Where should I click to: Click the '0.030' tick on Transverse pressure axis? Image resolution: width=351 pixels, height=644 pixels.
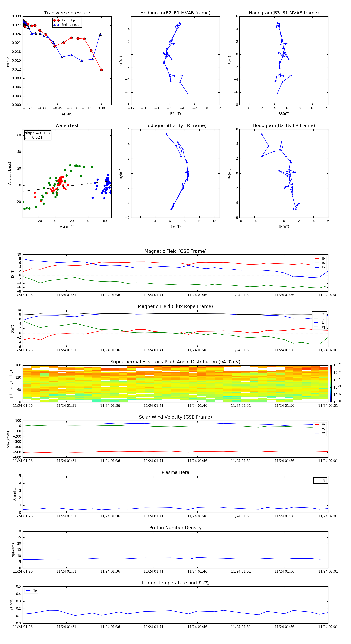17,17
